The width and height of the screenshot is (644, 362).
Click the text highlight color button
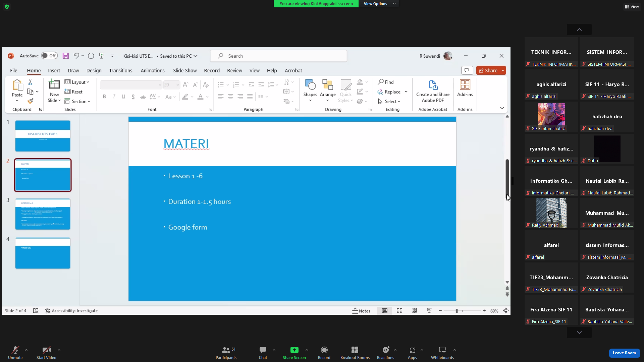click(185, 97)
